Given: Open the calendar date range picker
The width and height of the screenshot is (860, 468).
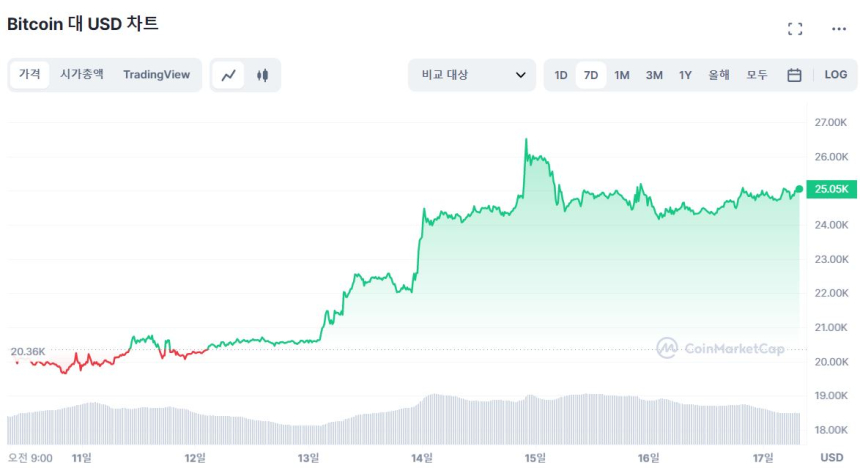Looking at the screenshot, I should tap(794, 75).
